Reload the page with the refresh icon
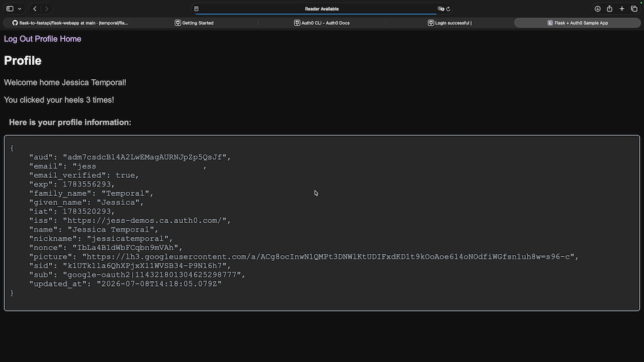 tap(448, 9)
